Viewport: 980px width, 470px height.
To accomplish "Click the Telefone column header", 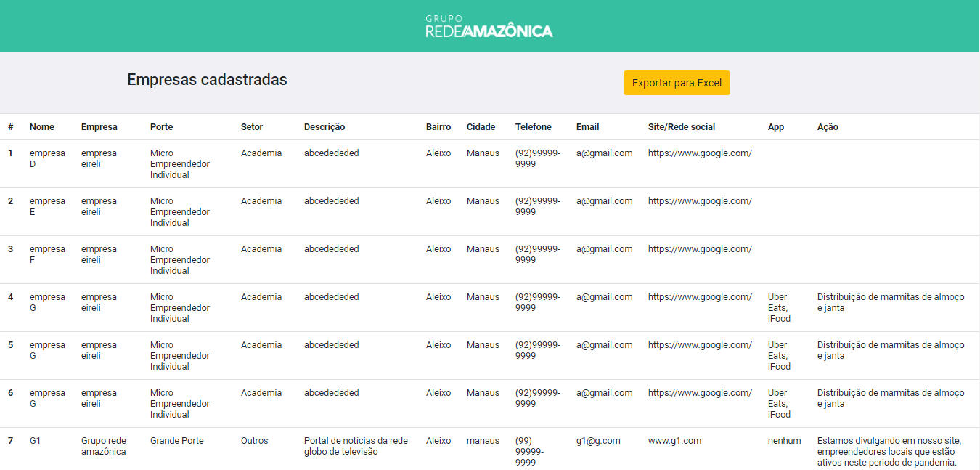I will [x=534, y=127].
